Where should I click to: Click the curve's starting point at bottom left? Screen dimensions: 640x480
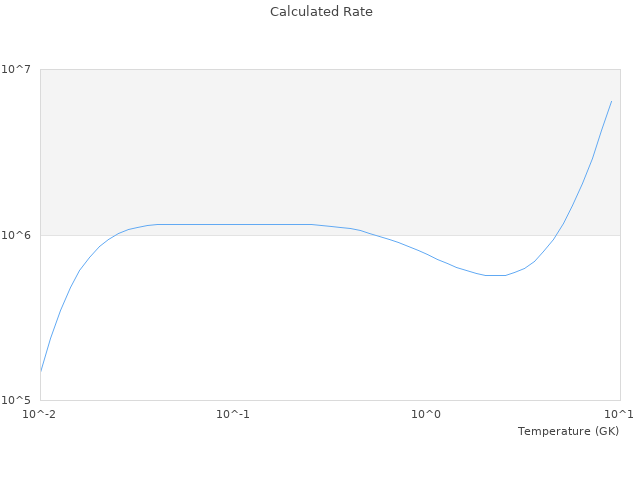tap(41, 371)
